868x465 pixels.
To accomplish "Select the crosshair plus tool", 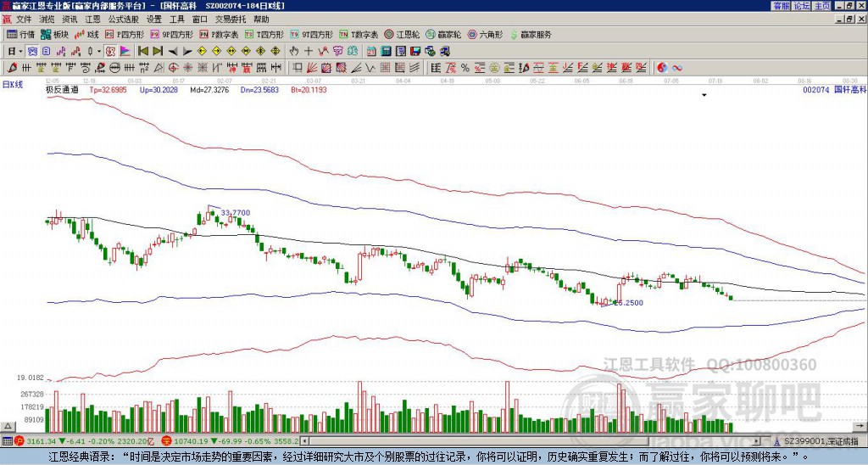I will (x=309, y=52).
